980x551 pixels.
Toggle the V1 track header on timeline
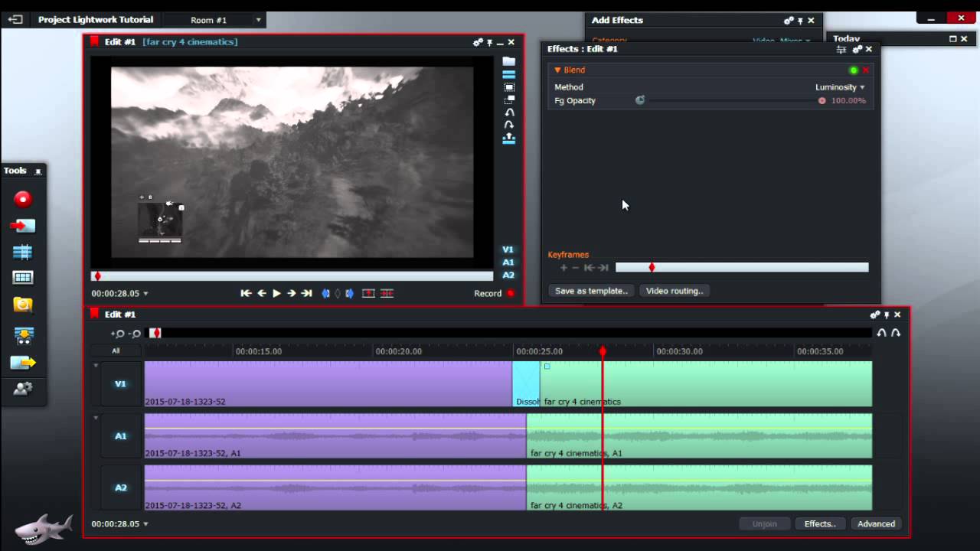[121, 384]
